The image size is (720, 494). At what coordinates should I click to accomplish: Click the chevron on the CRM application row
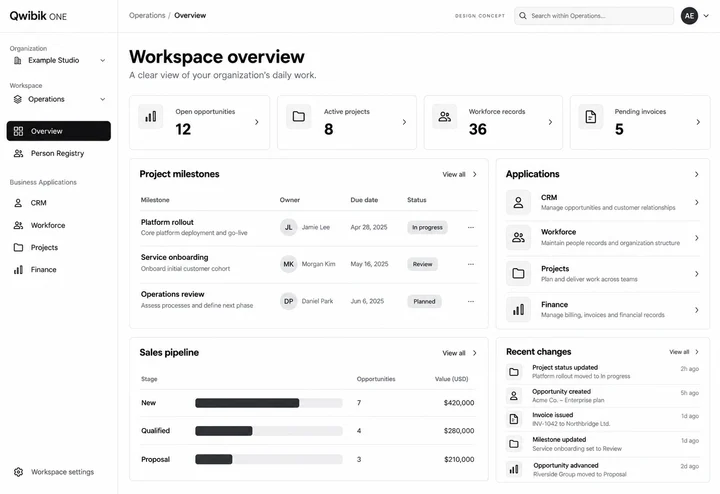coord(697,202)
